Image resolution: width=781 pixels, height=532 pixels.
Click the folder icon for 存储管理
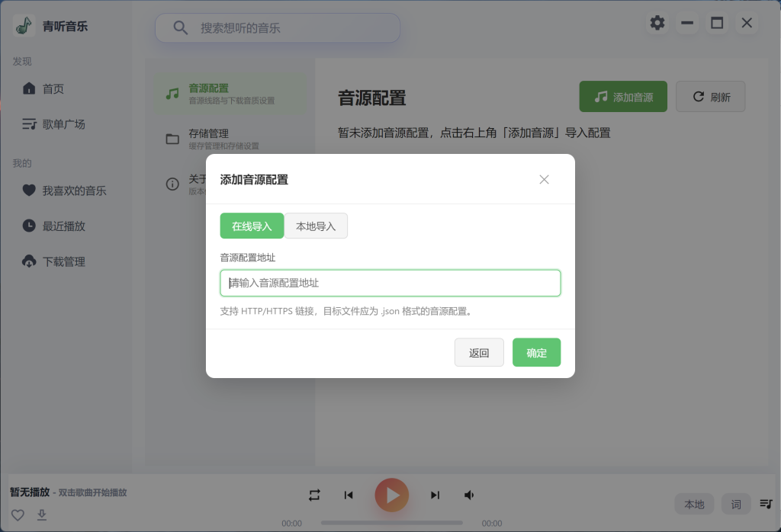click(172, 139)
